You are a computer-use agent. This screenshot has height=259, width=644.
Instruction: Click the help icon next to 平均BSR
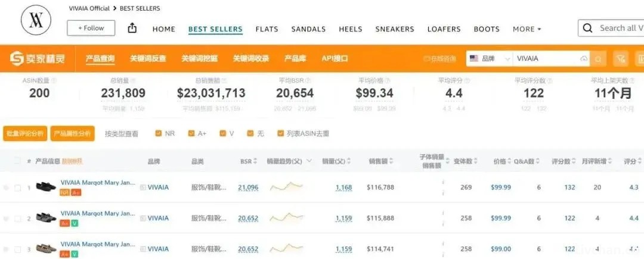coord(308,81)
